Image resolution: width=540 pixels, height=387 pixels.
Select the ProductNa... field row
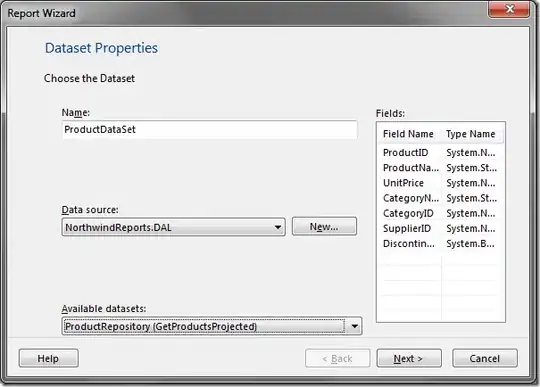pos(440,168)
